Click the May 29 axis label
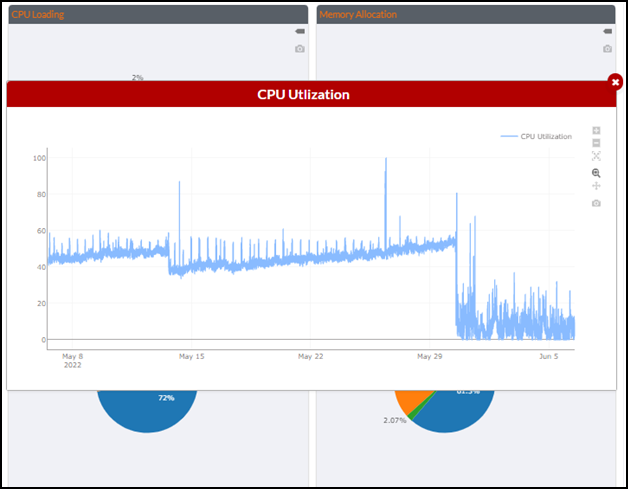The height and width of the screenshot is (489, 628). coord(429,356)
